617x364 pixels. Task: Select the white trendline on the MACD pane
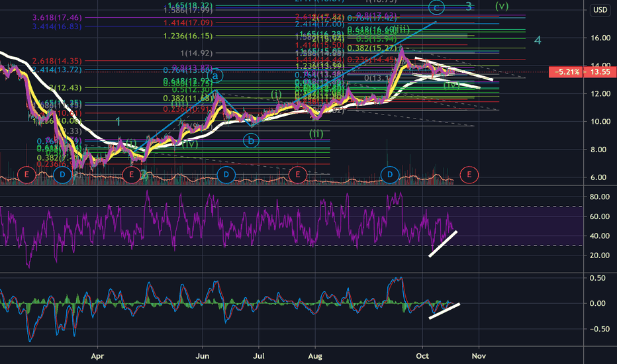pos(444,311)
